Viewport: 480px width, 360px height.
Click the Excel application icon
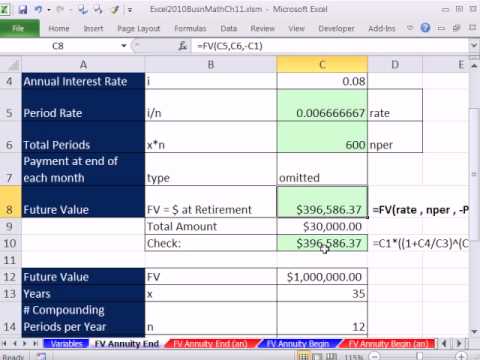5,9
